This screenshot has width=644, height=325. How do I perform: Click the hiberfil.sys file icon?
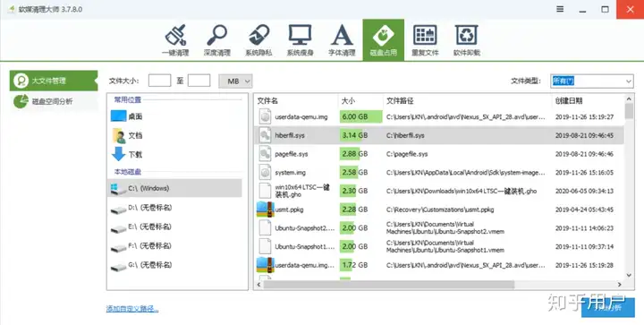point(266,135)
